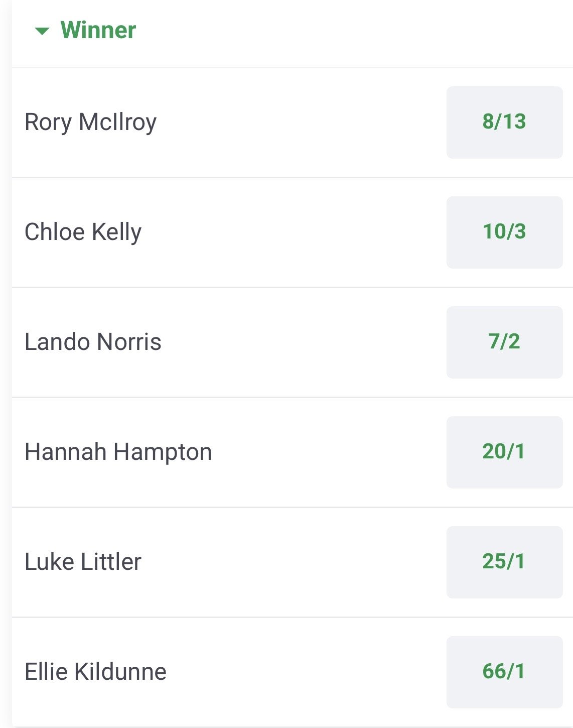Pick Ellie Kildunne at 66/1 odds
The width and height of the screenshot is (573, 728).
[504, 672]
